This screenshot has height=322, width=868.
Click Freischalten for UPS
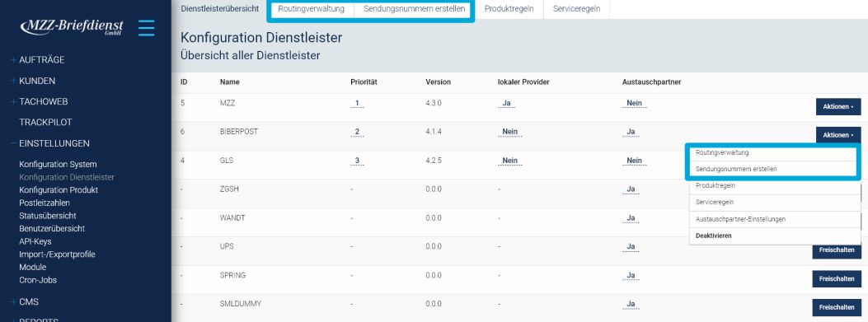[x=837, y=250]
